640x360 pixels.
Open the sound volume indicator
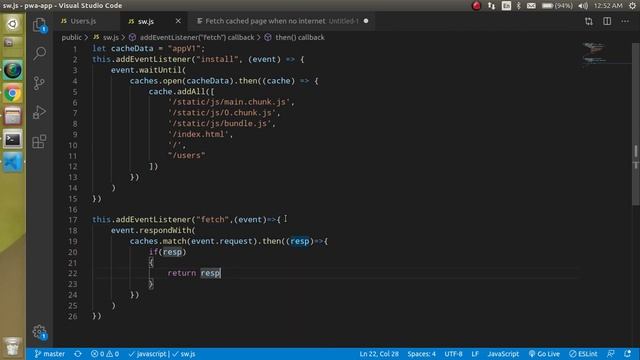(x=583, y=6)
